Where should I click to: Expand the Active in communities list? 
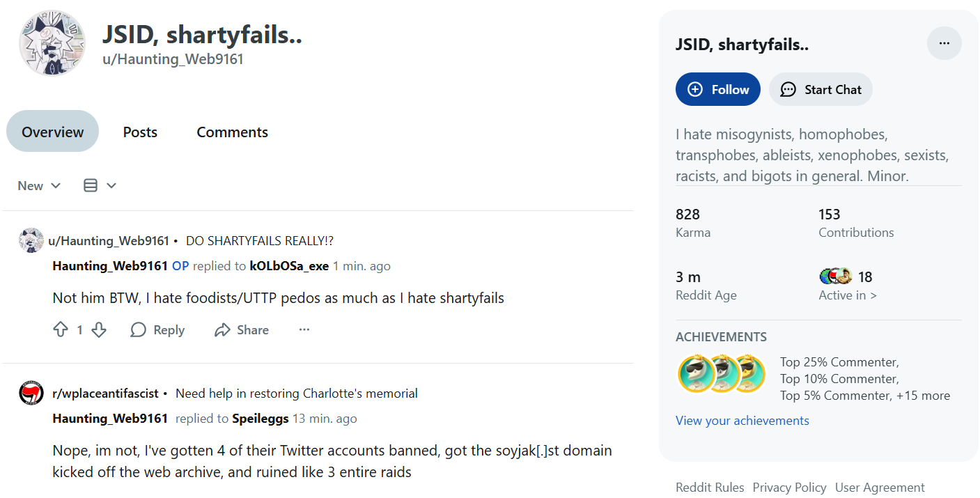[x=848, y=295]
